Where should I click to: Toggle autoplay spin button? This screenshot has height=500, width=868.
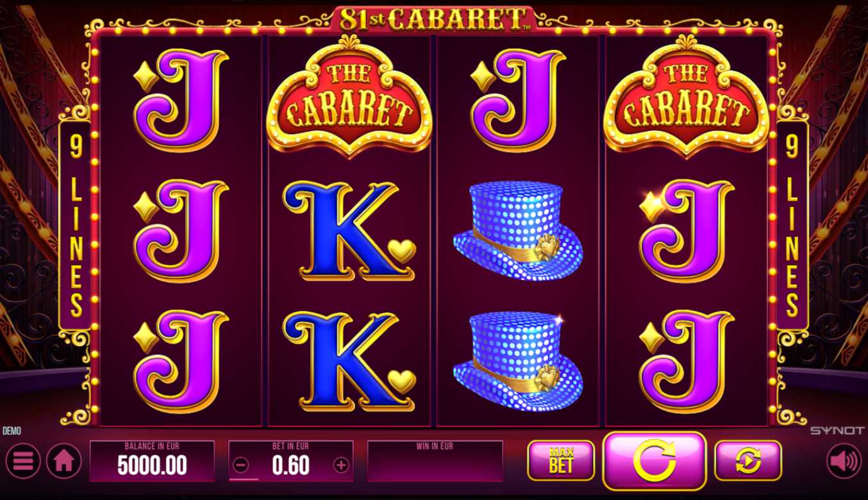pos(748,460)
